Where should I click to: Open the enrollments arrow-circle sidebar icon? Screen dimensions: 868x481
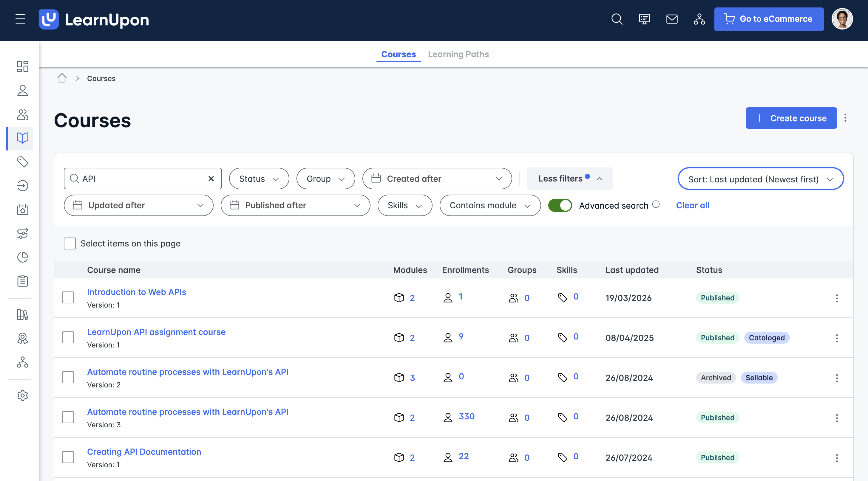click(x=23, y=185)
